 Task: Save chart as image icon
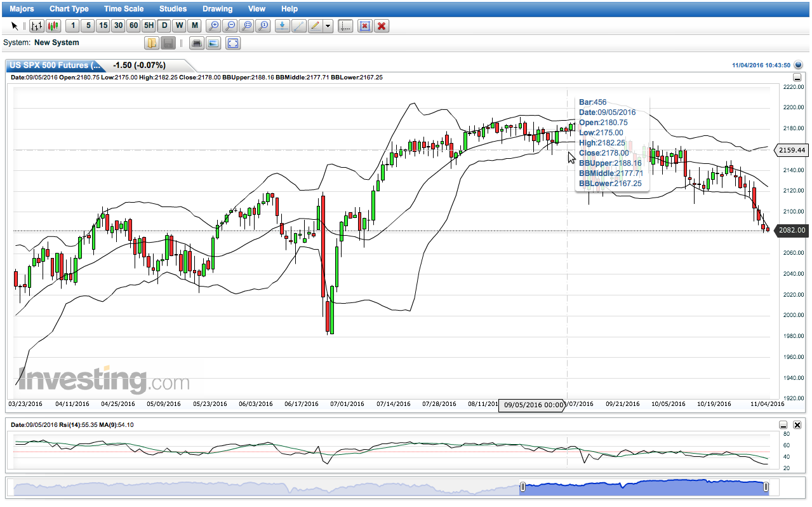coord(213,43)
